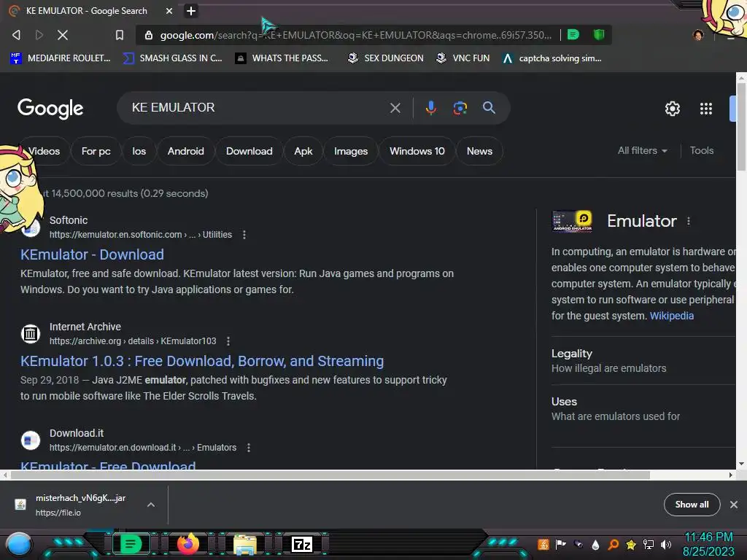The height and width of the screenshot is (560, 747).
Task: Open the KEmulator - Download Softonic result
Action: pyautogui.click(x=92, y=254)
